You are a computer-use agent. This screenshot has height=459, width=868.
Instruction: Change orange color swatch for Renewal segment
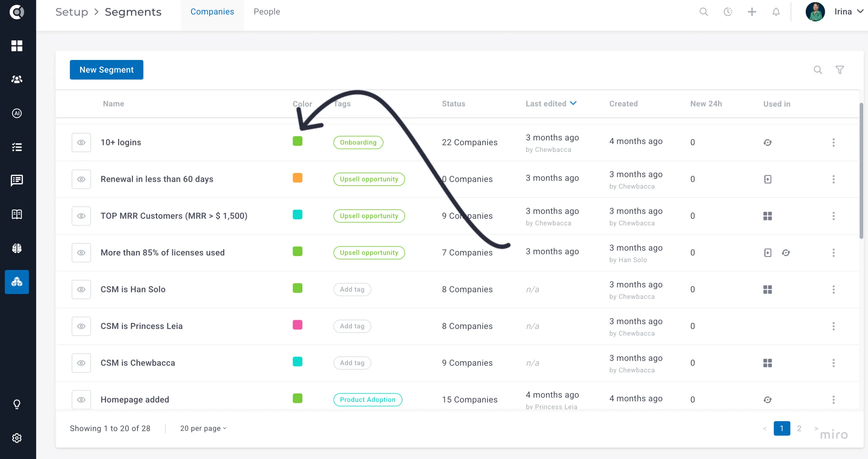pos(297,178)
